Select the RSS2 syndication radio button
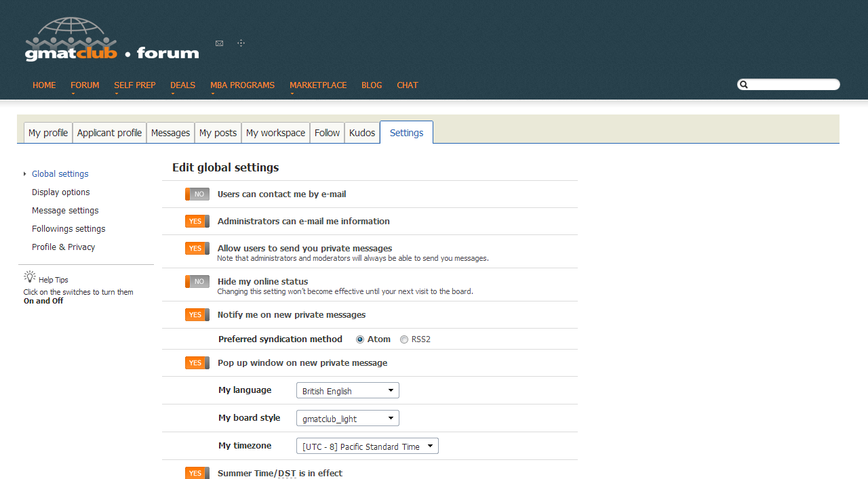This screenshot has width=868, height=479. tap(404, 339)
